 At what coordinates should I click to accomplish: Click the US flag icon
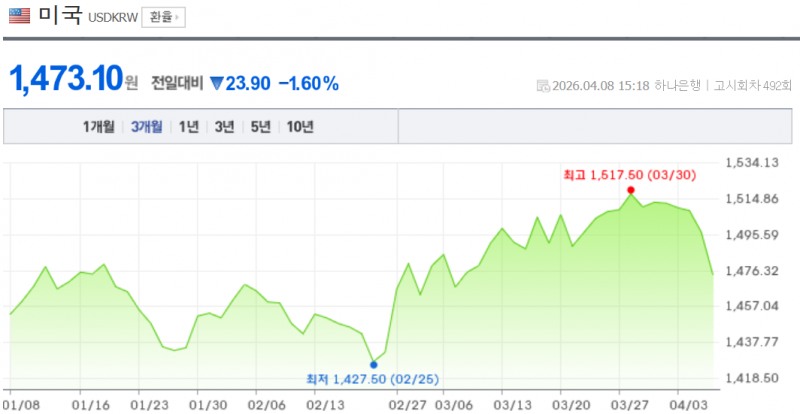point(20,17)
